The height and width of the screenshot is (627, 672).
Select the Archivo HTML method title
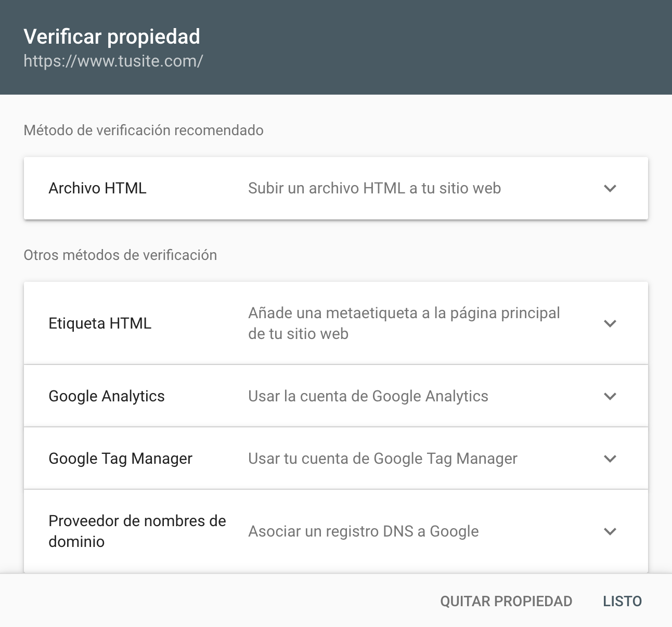click(x=97, y=188)
